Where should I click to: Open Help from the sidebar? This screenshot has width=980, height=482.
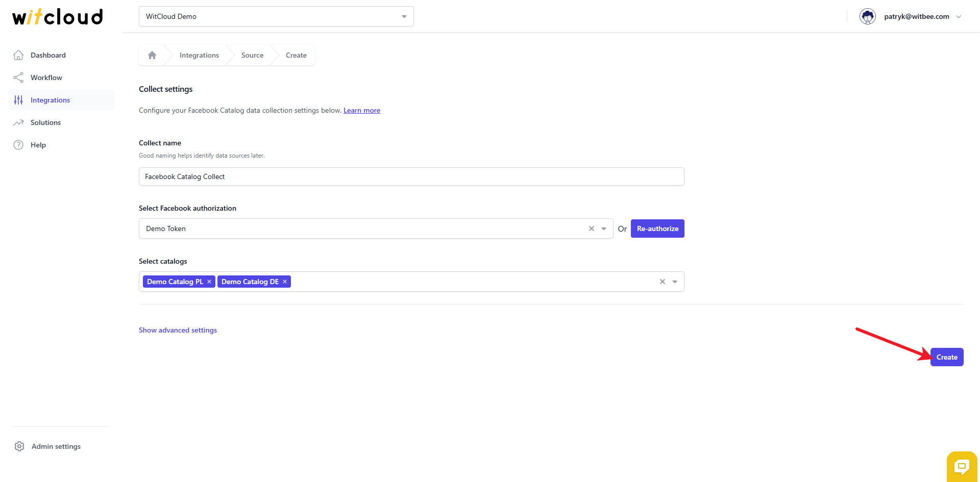pyautogui.click(x=61, y=145)
